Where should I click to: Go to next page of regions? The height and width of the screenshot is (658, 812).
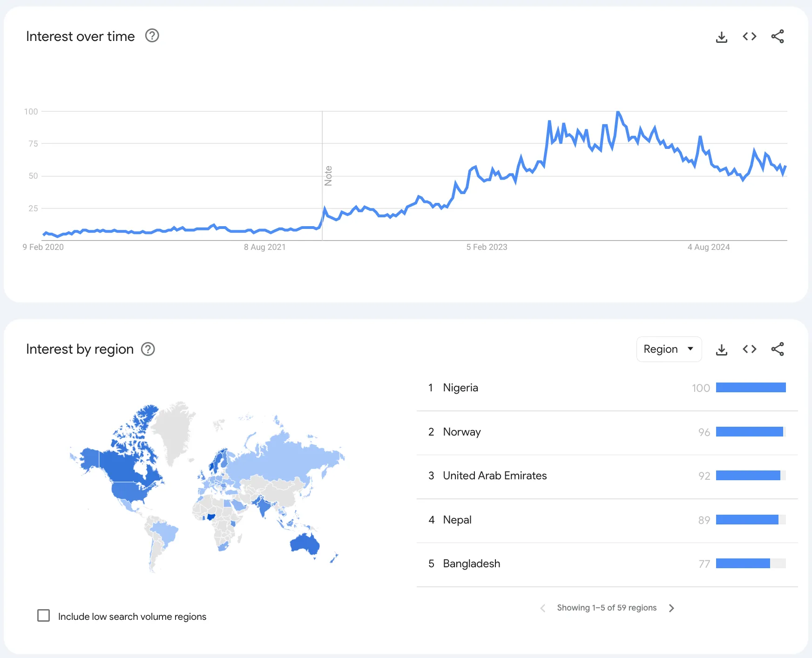coord(671,608)
